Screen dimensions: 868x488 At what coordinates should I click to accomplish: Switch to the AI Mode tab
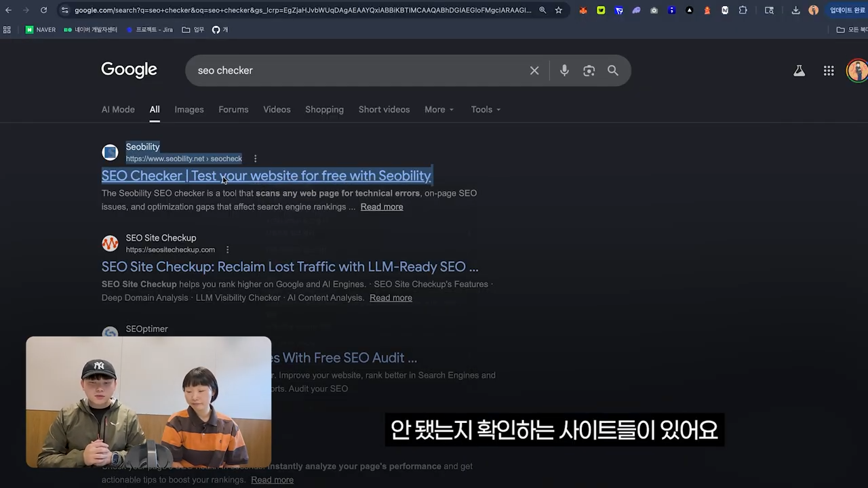coord(118,109)
